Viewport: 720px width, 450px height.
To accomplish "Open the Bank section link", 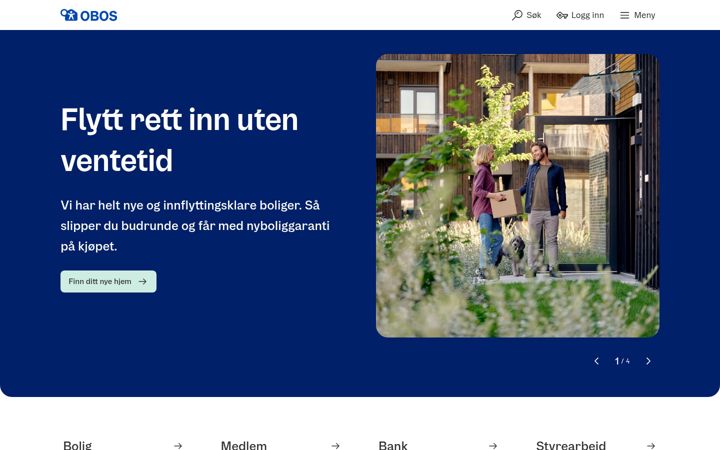I will tap(438, 445).
